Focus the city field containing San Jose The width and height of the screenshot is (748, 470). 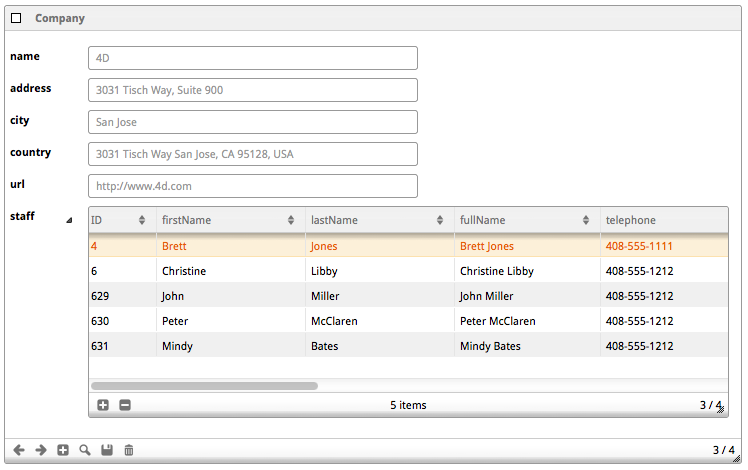pyautogui.click(x=252, y=122)
